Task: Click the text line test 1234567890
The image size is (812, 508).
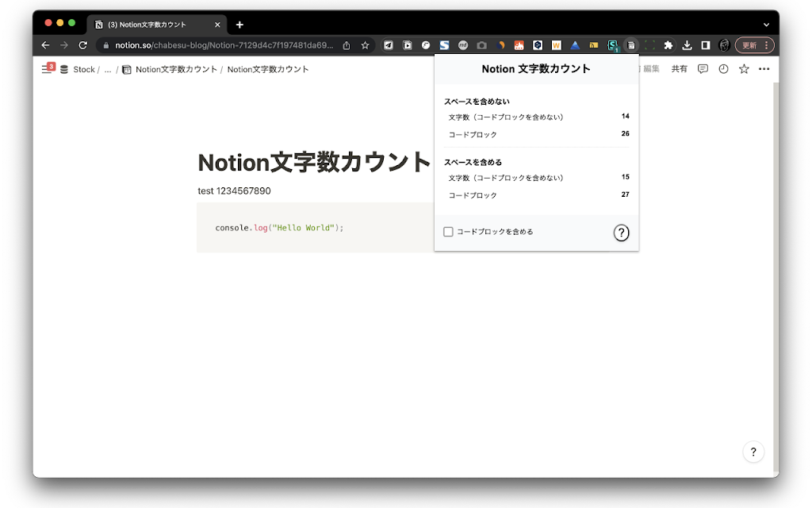Action: point(234,190)
